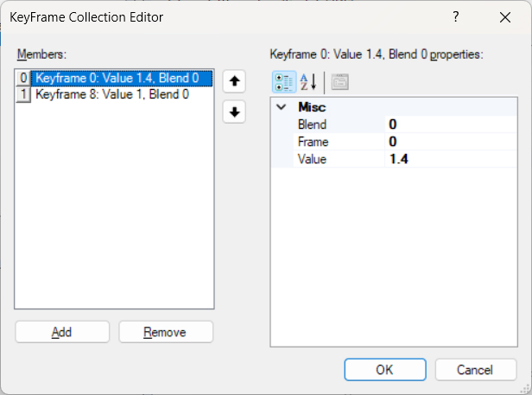Viewport: 532px width, 395px height.
Task: Open Property Pages icon in toolbar
Action: pos(339,82)
